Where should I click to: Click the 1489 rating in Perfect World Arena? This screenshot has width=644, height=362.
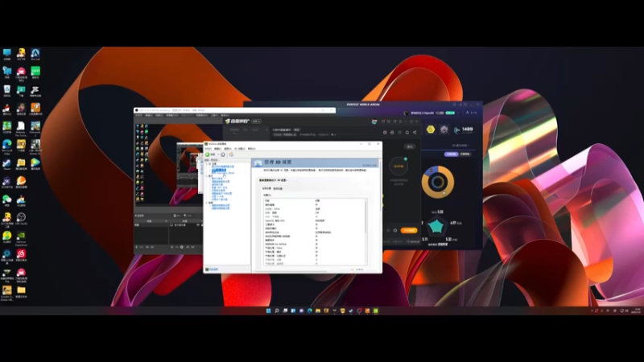pos(468,129)
